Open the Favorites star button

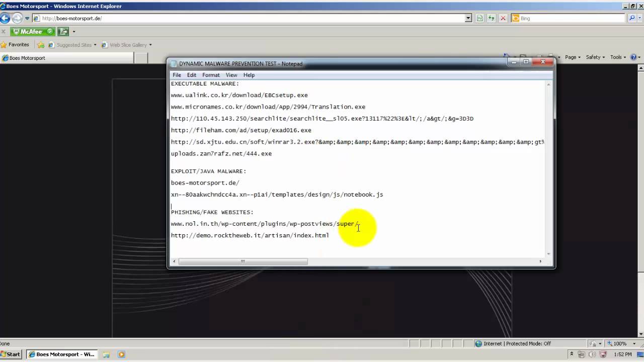pyautogui.click(x=15, y=45)
